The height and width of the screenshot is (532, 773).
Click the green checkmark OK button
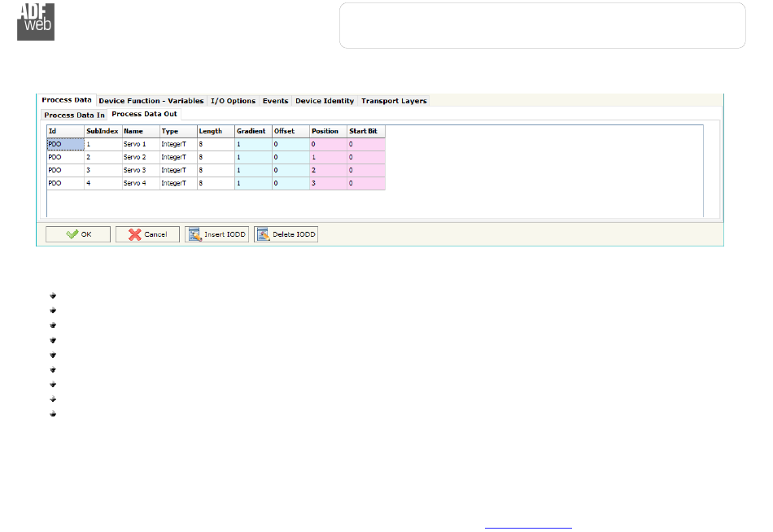77,234
